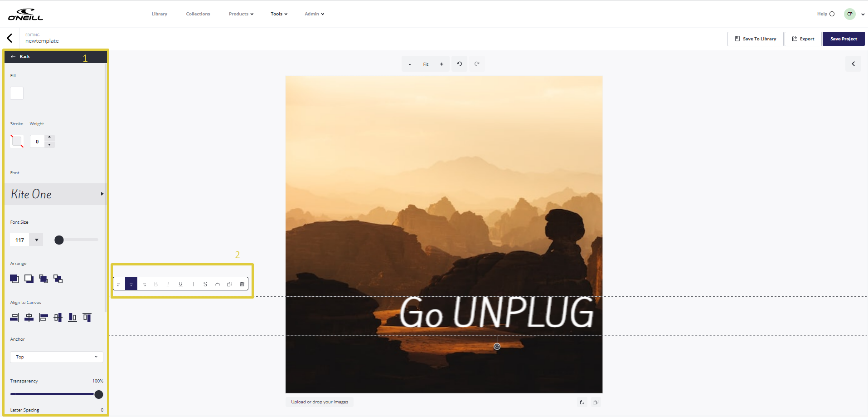
Task: Click the transparency slider handle
Action: (x=98, y=394)
